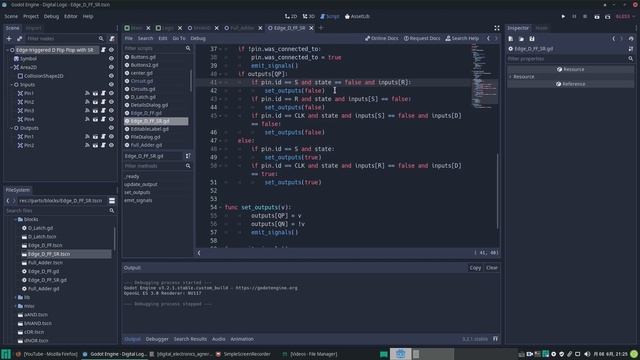Viewport: 640px width, 360px height.
Task: Collapse the root scene node
Action: pyautogui.click(x=7, y=50)
